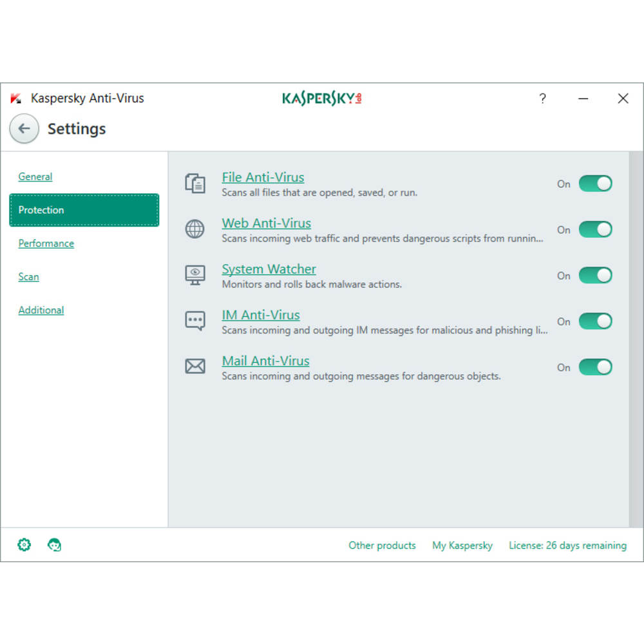Viewport: 644px width, 644px height.
Task: Click the File Anti-Virus documents icon
Action: (x=195, y=183)
